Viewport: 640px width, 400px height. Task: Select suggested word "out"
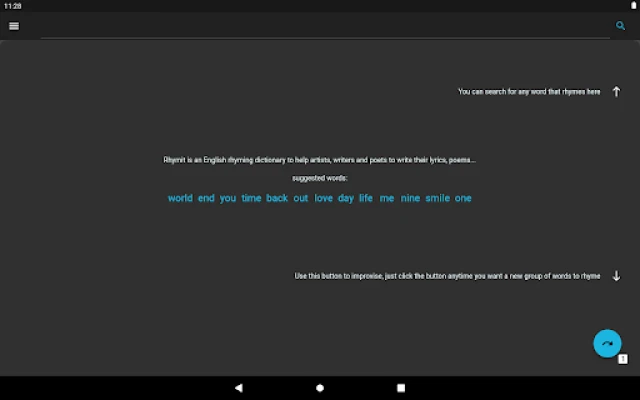300,198
